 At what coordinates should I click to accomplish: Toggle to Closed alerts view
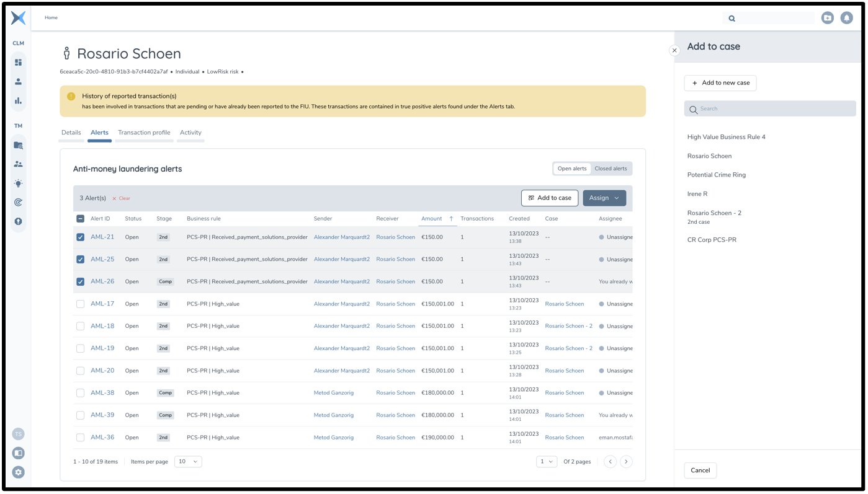pyautogui.click(x=610, y=168)
